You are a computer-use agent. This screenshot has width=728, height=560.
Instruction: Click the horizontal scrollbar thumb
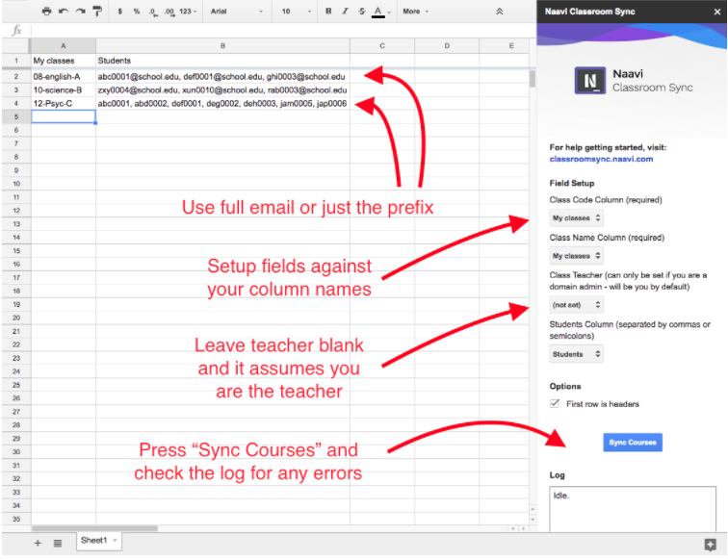[94, 528]
